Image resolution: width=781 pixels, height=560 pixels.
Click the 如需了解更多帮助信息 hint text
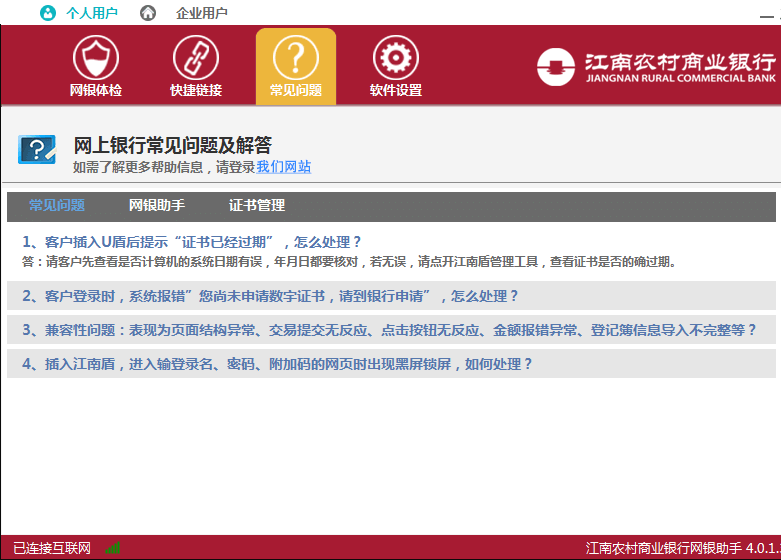(x=164, y=167)
